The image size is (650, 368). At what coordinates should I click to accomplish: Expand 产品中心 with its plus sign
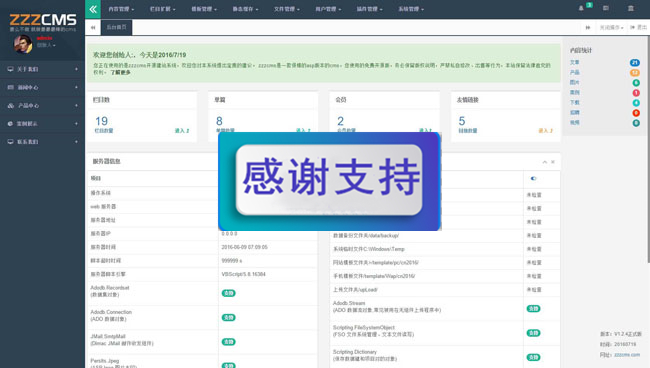[76, 106]
